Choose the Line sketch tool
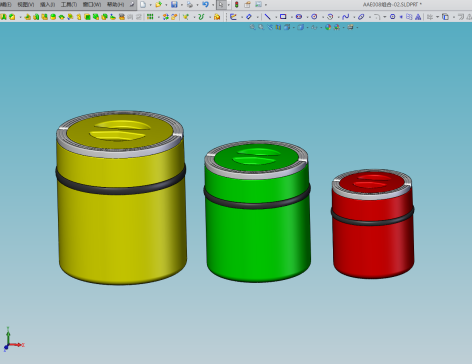472x364 pixels. pos(267,17)
